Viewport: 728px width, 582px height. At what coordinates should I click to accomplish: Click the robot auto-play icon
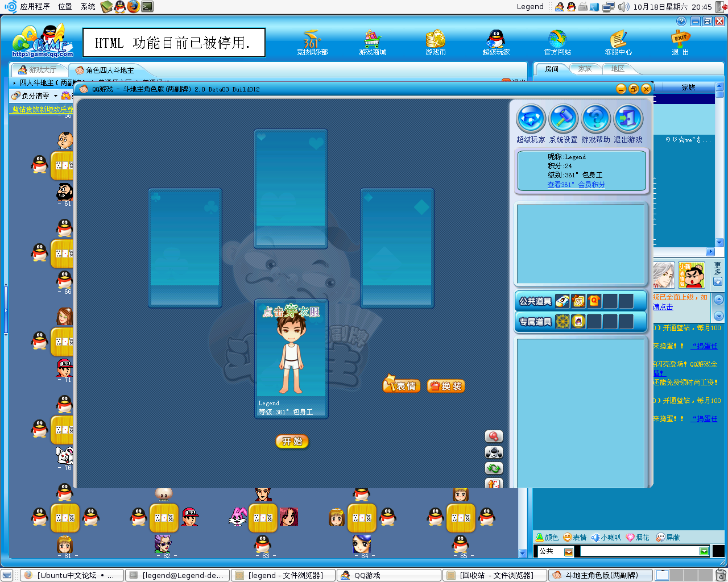[494, 452]
